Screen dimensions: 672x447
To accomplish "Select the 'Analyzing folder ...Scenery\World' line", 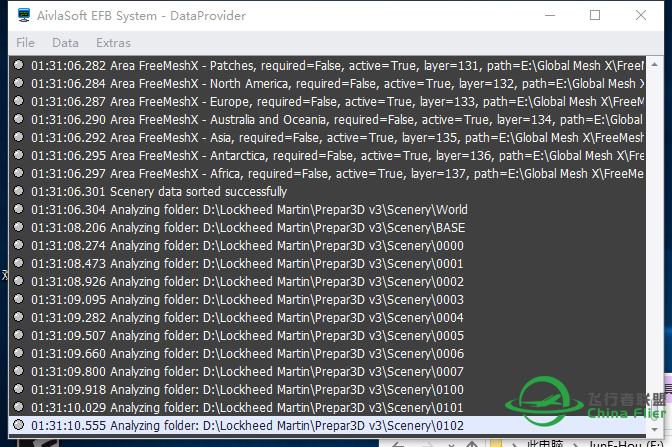I will 327,210.
